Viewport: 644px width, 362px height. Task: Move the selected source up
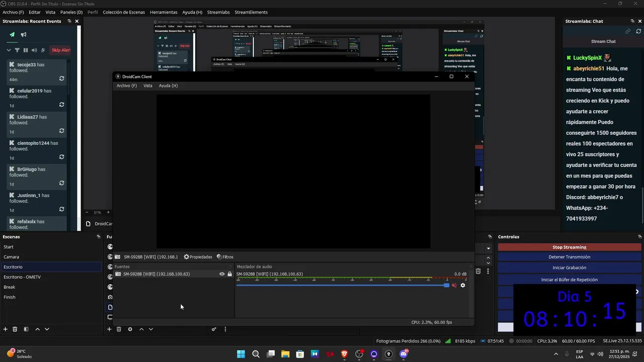(x=141, y=329)
